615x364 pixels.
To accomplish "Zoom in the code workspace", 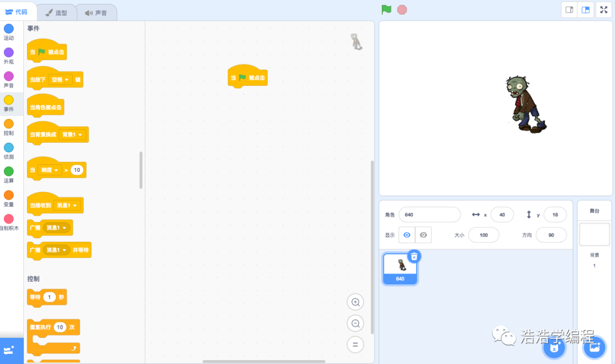I will tap(355, 302).
